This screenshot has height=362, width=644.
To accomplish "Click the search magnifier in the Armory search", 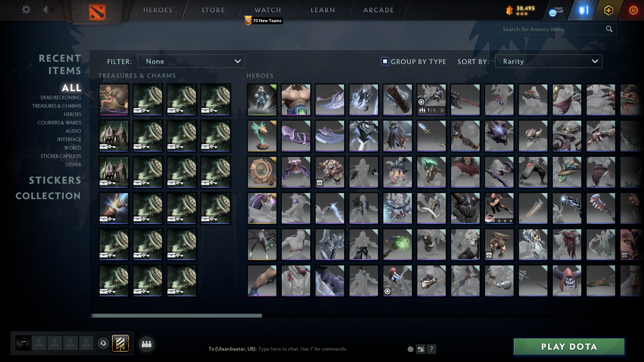I will [x=609, y=29].
